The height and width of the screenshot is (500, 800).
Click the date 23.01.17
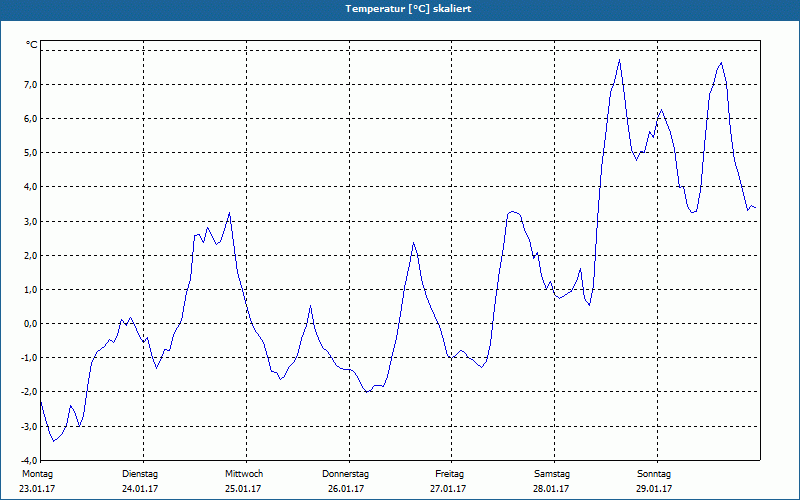pyautogui.click(x=37, y=489)
